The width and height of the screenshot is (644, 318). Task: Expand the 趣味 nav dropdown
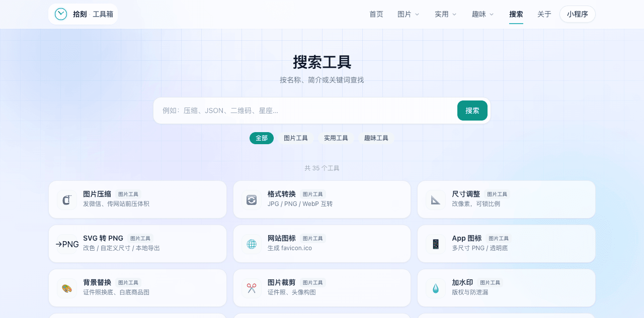coord(483,14)
